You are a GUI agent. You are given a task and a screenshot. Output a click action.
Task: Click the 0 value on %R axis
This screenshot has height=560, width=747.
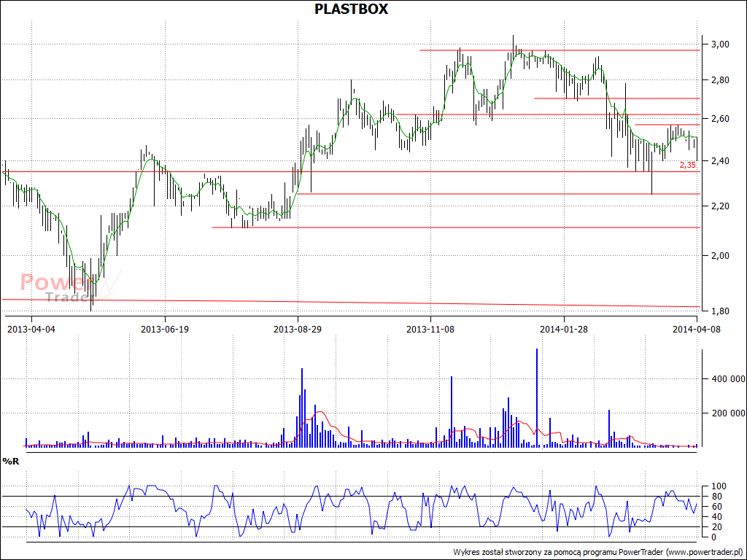713,537
